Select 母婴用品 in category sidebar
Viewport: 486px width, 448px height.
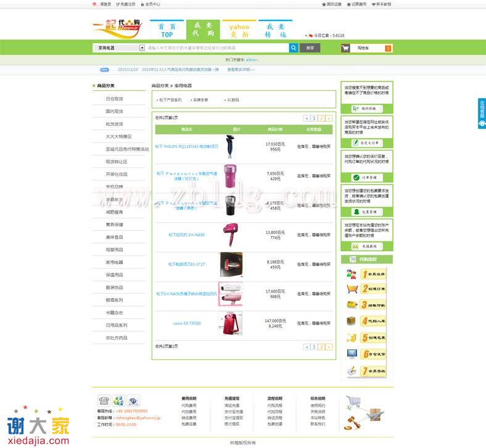[x=114, y=250]
